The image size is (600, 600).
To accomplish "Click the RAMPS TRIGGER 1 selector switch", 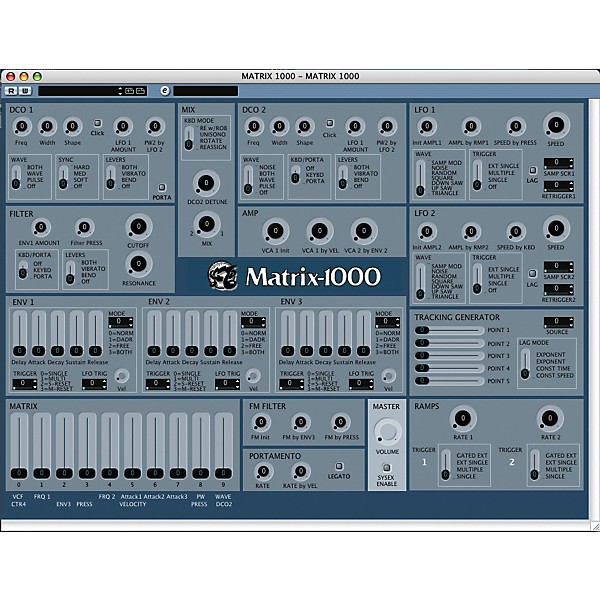I will [445, 465].
